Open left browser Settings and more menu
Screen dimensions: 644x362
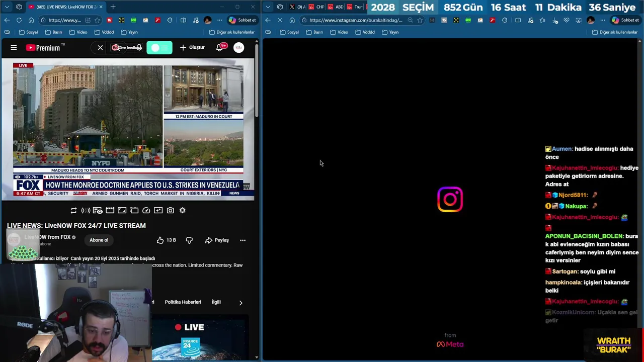tap(219, 20)
